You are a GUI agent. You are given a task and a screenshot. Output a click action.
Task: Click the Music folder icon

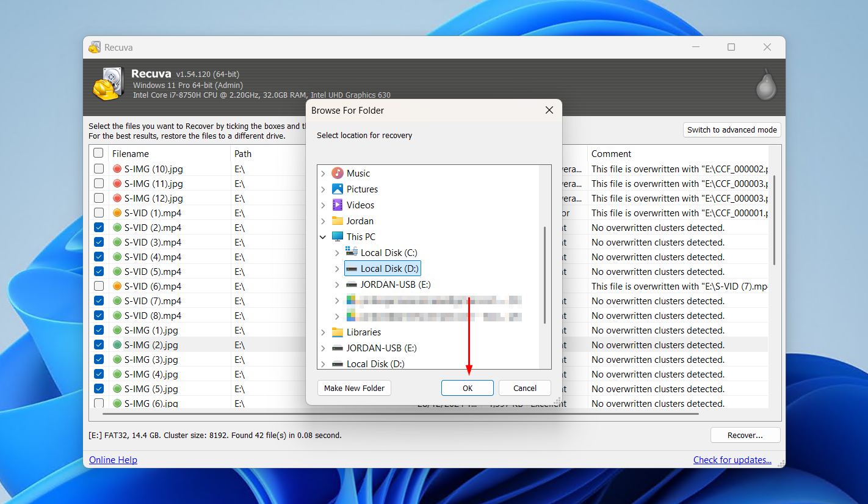tap(338, 173)
